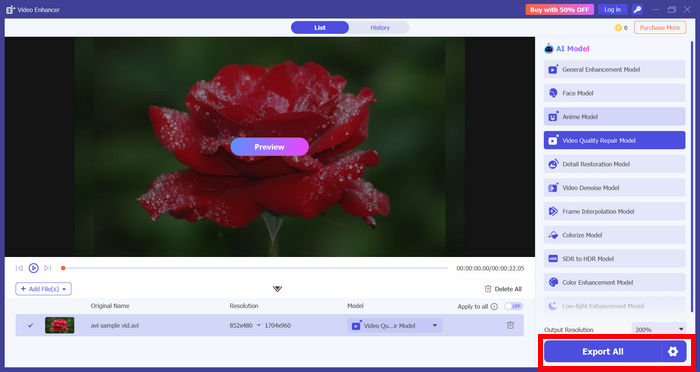Open export settings gear icon
700x372 pixels.
[673, 351]
